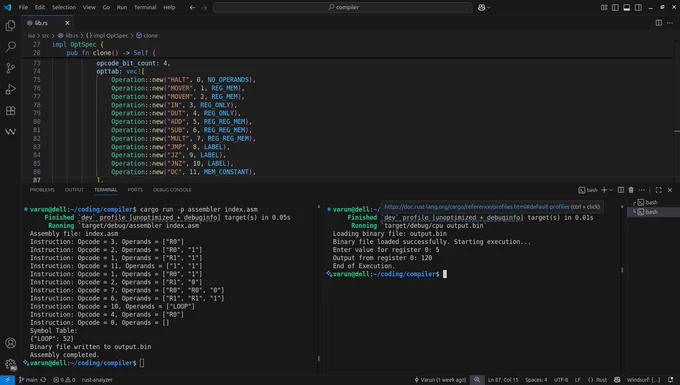
Task: Open the cargo profiles documentation link
Action: pyautogui.click(x=477, y=207)
